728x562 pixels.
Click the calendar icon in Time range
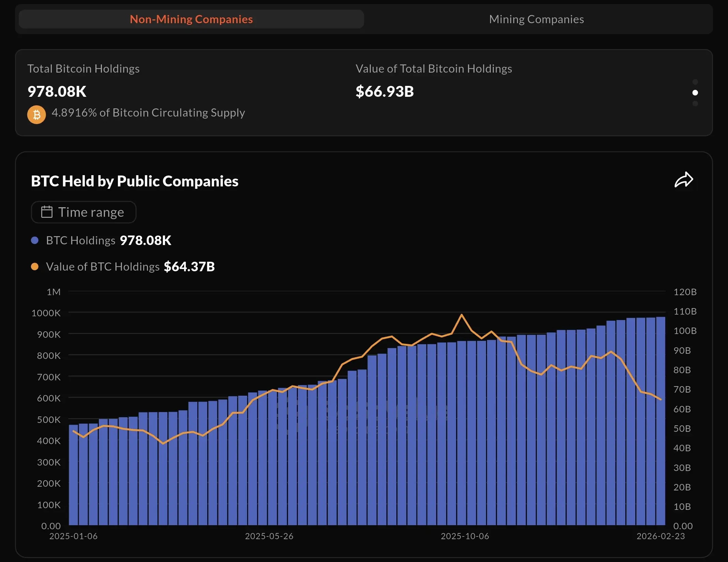click(x=47, y=212)
